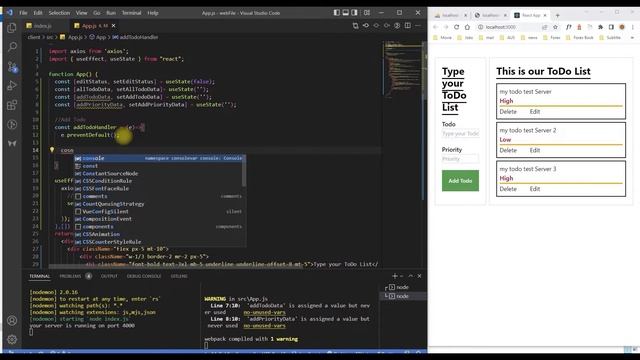640x360 pixels.
Task: Select 'console' autocomplete suggestion
Action: coord(159,158)
